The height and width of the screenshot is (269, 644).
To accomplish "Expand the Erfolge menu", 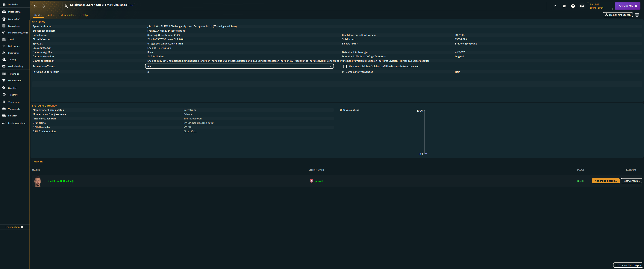I will click(x=86, y=15).
